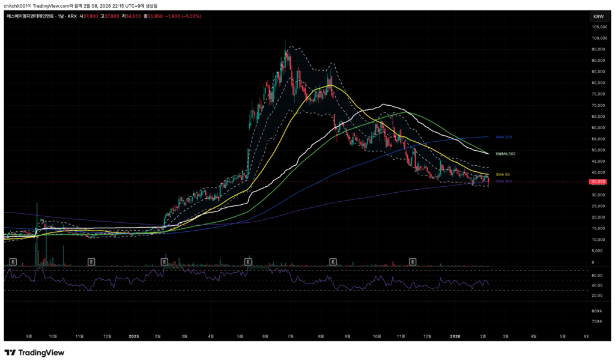615x364 pixels.
Task: Click the 2025 year label on time axis
Action: click(133, 336)
